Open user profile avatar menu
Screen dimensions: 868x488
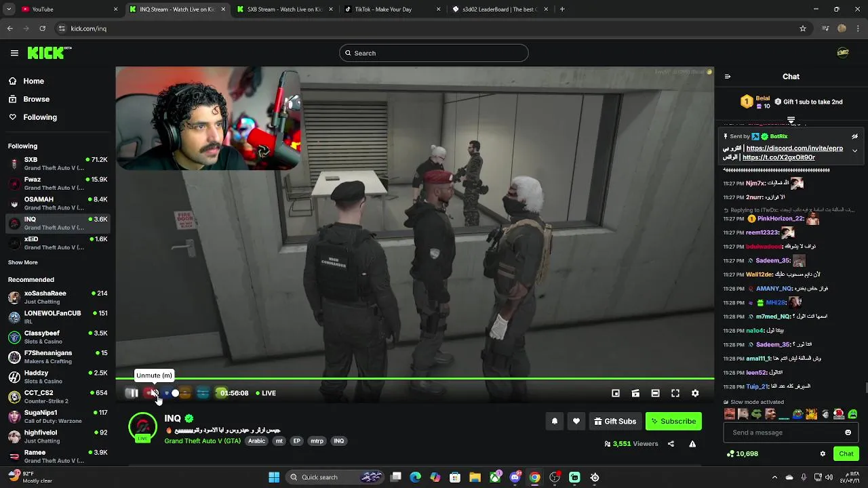pyautogui.click(x=843, y=53)
